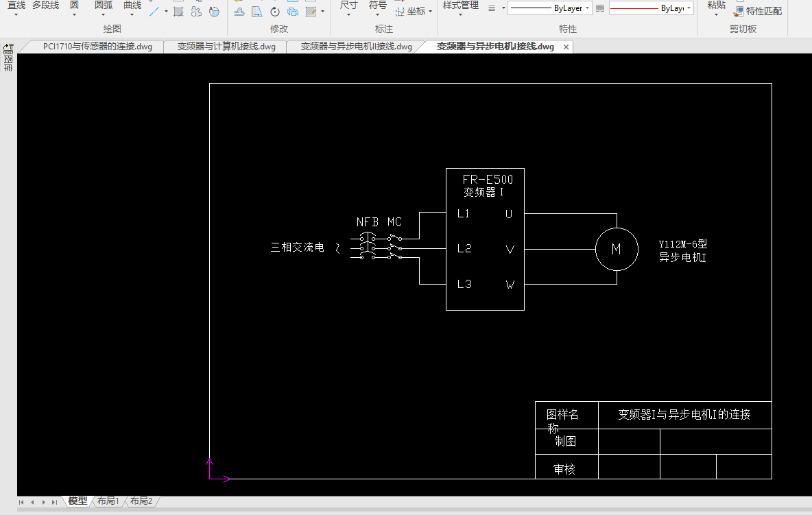The width and height of the screenshot is (812, 515).
Task: Select the L2 terminal label
Action: point(464,248)
